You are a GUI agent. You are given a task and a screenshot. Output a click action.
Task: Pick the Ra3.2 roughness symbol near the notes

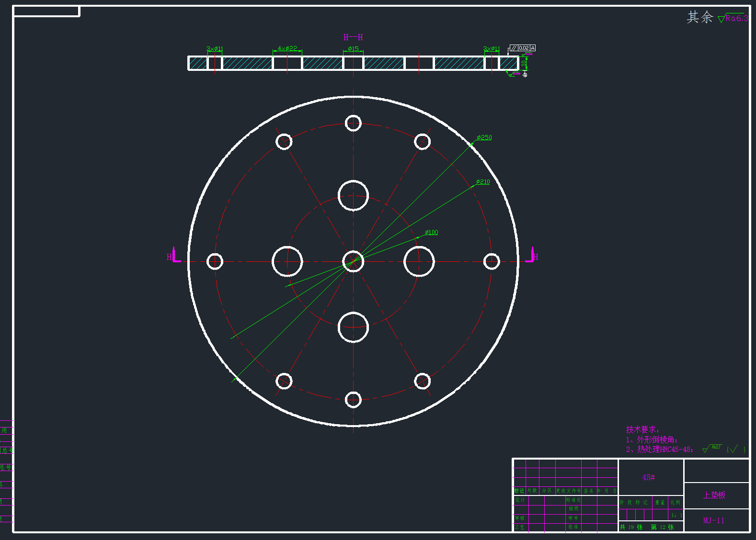coord(711,448)
